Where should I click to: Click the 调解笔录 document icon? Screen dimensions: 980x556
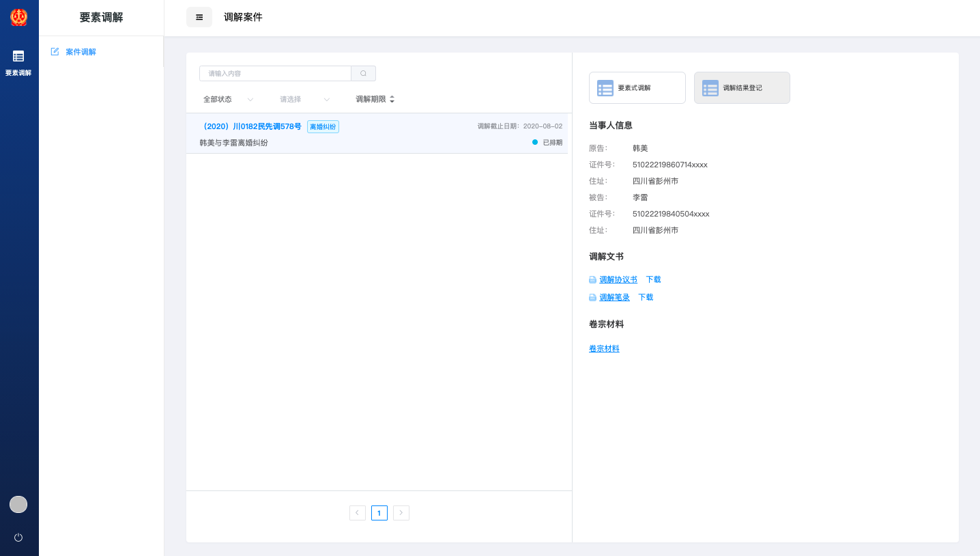[x=592, y=298]
